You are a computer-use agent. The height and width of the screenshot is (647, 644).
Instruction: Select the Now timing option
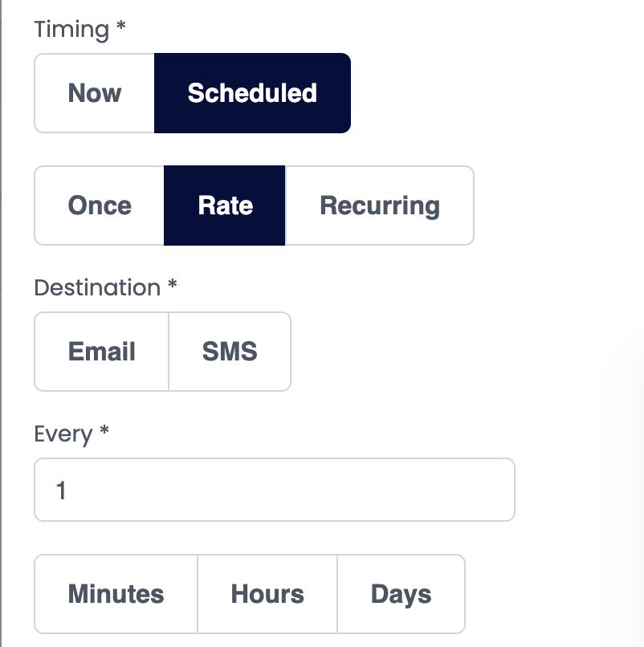(95, 93)
